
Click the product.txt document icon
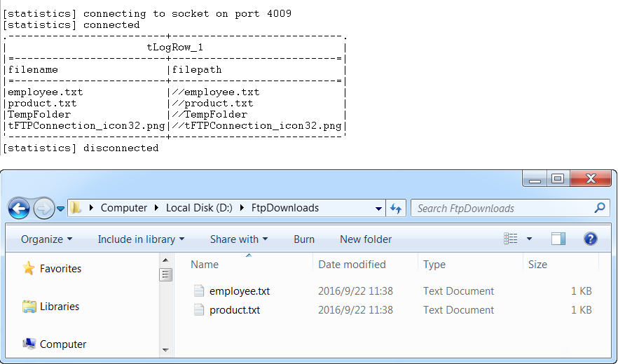[199, 309]
